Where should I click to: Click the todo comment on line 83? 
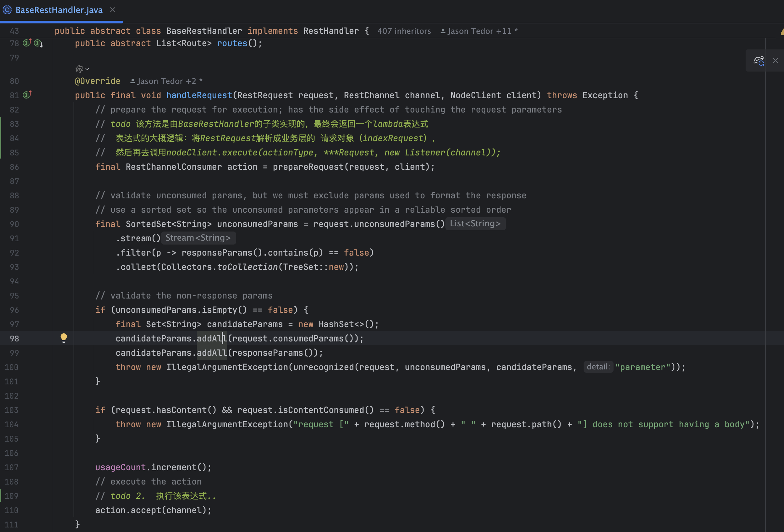(262, 124)
